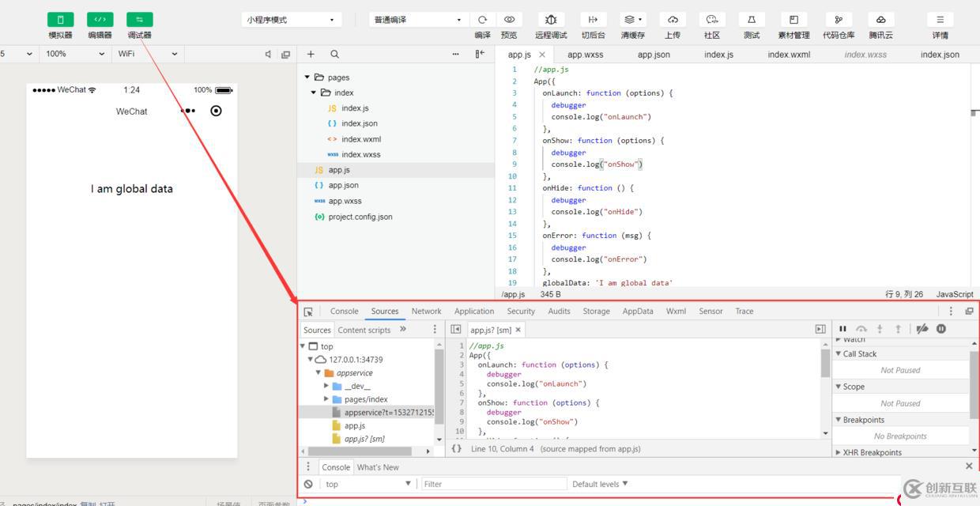This screenshot has height=506, width=980.
Task: Toggle the 编辑器 editor panel button
Action: 100,19
